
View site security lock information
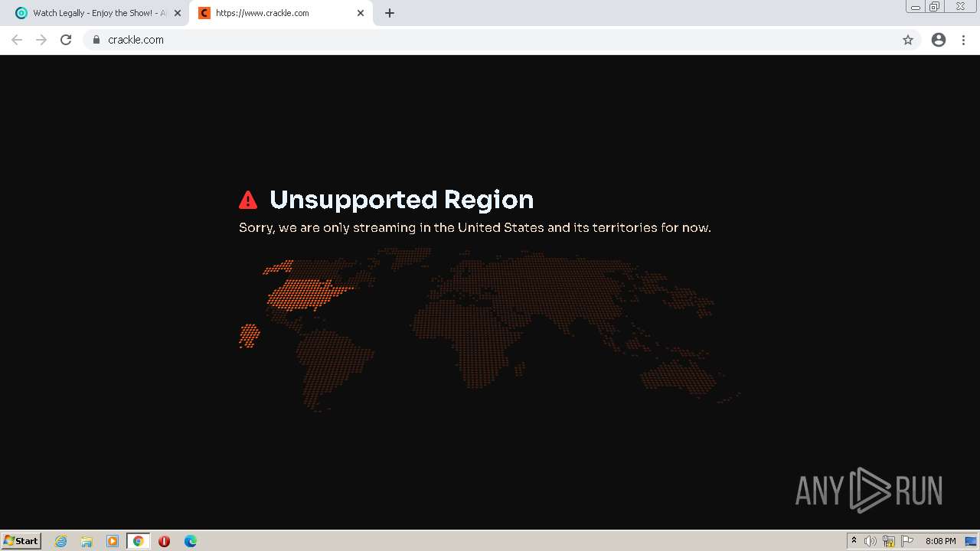point(96,40)
